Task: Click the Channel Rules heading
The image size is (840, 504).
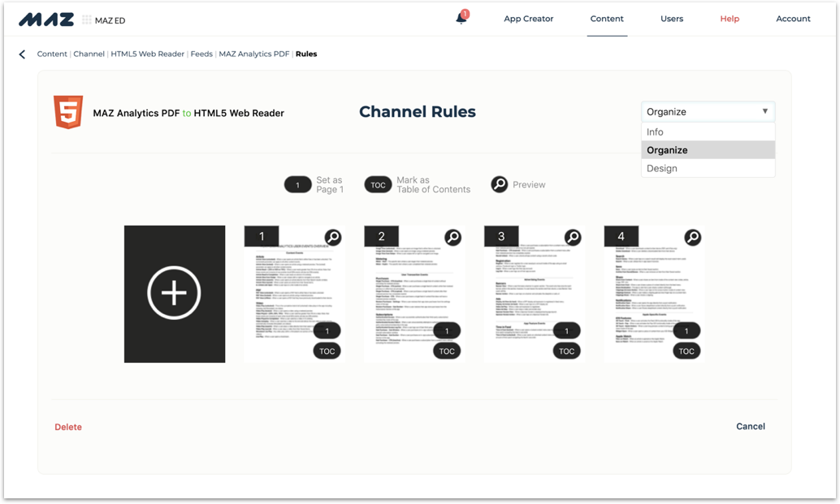Action: pos(418,112)
